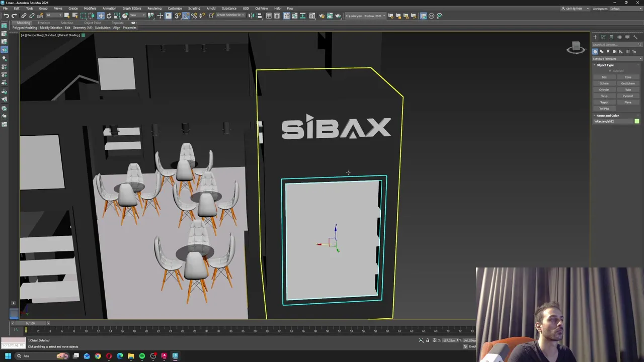Click the Undo arrow icon
Image resolution: width=644 pixels, height=362 pixels.
click(x=6, y=16)
